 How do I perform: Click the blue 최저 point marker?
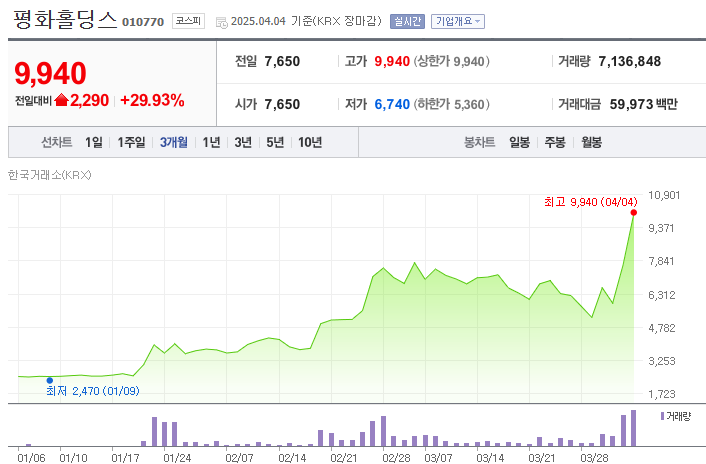(50, 380)
